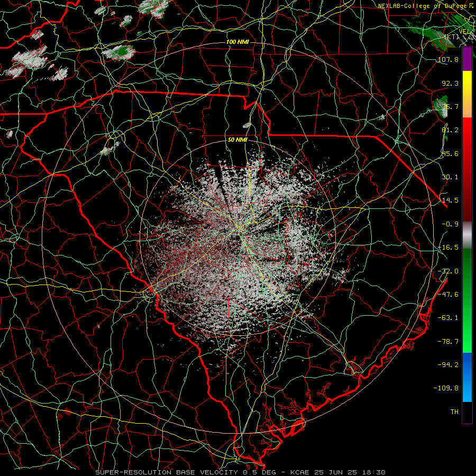Viewport: 476px width, 476px height.
Task: Click the gray near-zero band on scale
Action: 467,235
